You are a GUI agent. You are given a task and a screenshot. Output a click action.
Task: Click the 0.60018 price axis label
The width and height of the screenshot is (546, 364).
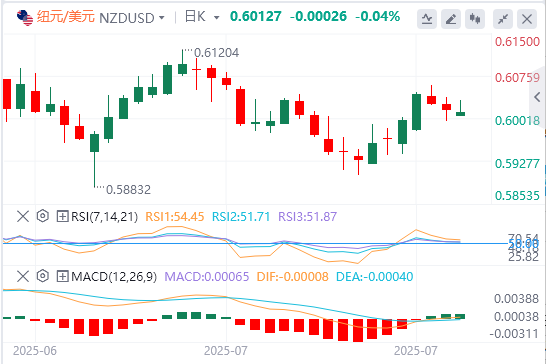click(x=517, y=121)
